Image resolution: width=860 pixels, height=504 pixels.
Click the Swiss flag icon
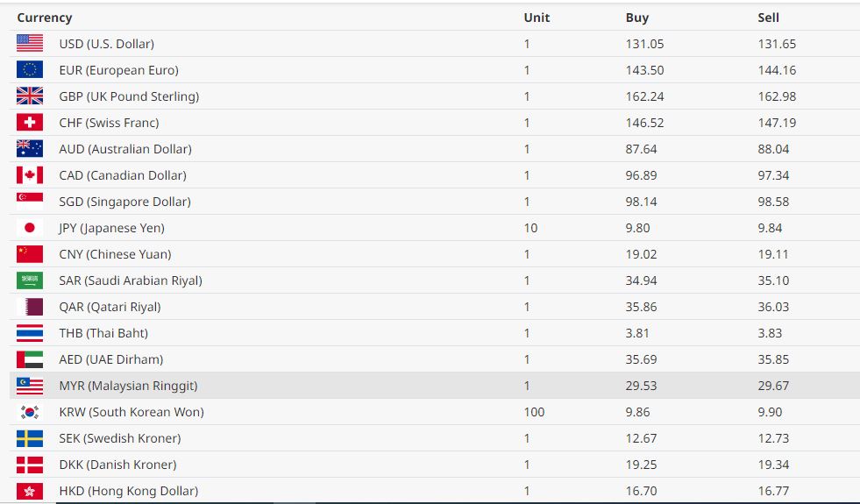(29, 123)
